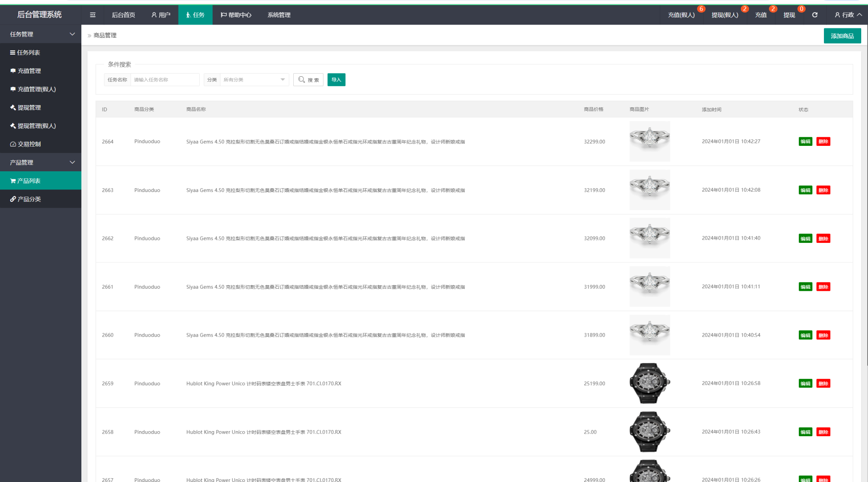Click the refresh icon in top bar
Viewport: 868px width, 482px height.
pos(815,15)
